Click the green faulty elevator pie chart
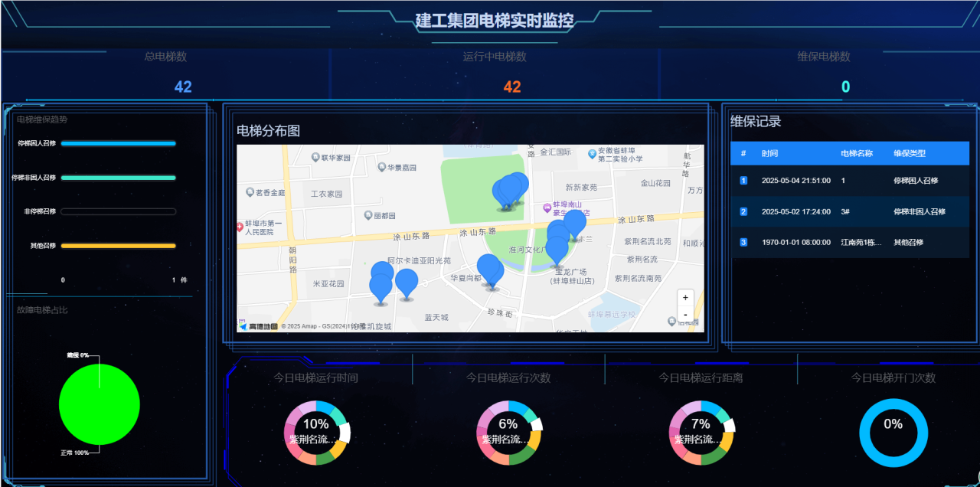The height and width of the screenshot is (487, 980). coord(100,404)
